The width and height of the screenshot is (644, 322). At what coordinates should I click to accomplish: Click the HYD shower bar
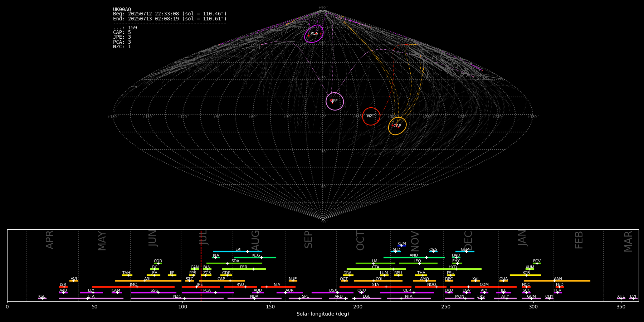pyautogui.click(x=453, y=269)
